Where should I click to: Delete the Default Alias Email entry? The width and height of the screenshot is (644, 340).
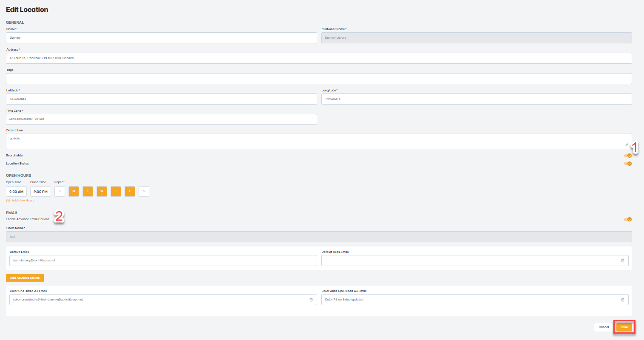tap(622, 261)
